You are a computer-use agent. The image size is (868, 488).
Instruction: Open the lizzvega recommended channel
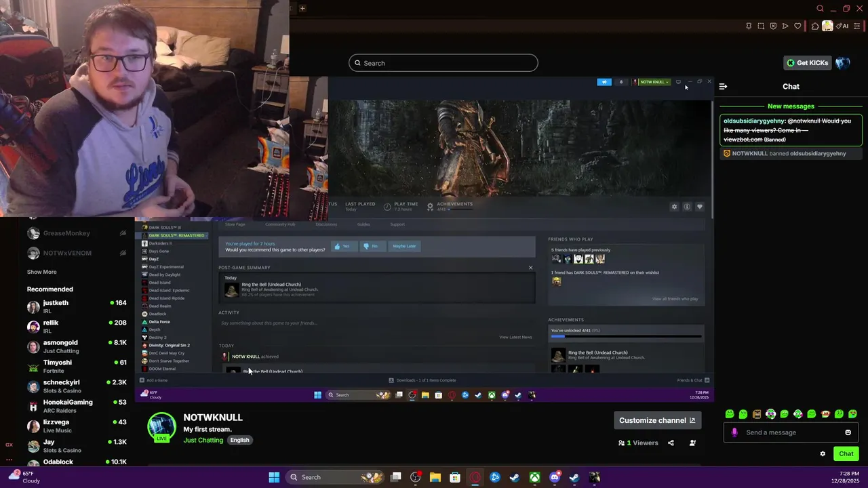(x=77, y=426)
